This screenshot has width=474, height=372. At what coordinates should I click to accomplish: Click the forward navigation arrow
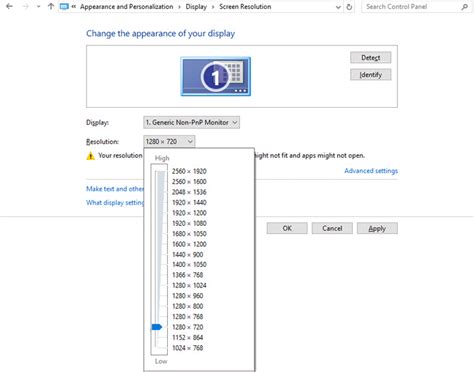26,6
